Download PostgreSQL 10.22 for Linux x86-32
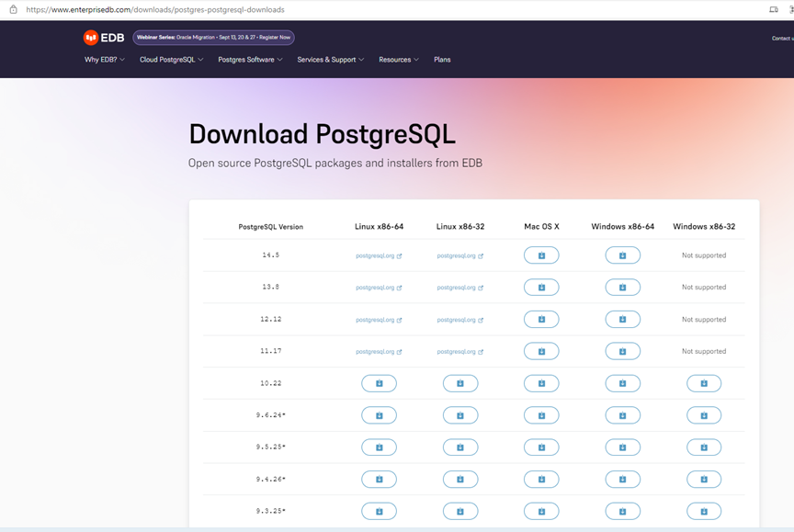Viewport: 794px width, 532px height. [460, 383]
